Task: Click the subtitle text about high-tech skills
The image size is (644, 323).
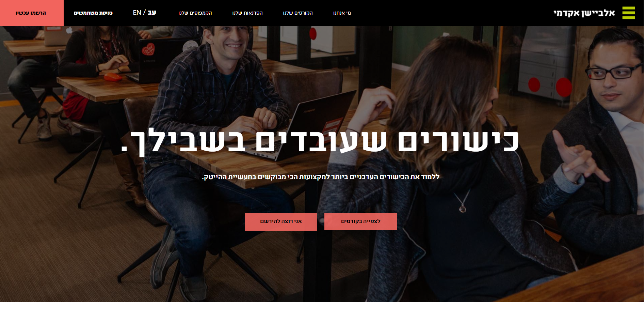Action: pyautogui.click(x=321, y=177)
